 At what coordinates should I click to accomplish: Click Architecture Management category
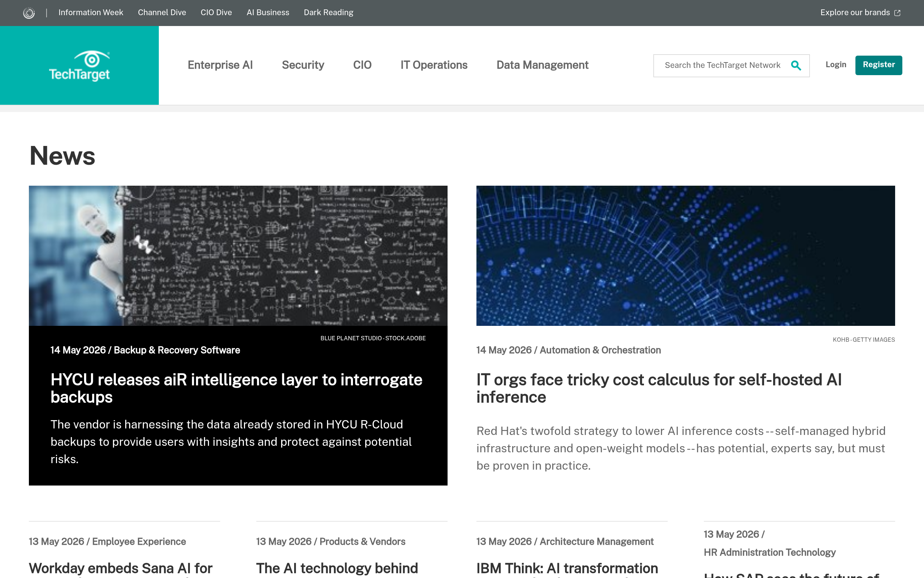click(x=596, y=542)
